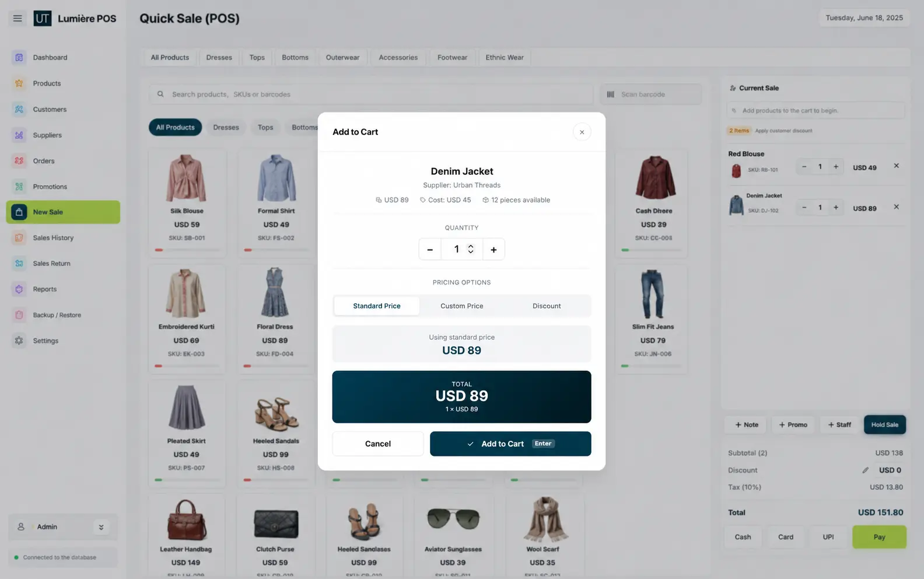Select the Discount pricing option
The width and height of the screenshot is (924, 579).
tap(547, 306)
